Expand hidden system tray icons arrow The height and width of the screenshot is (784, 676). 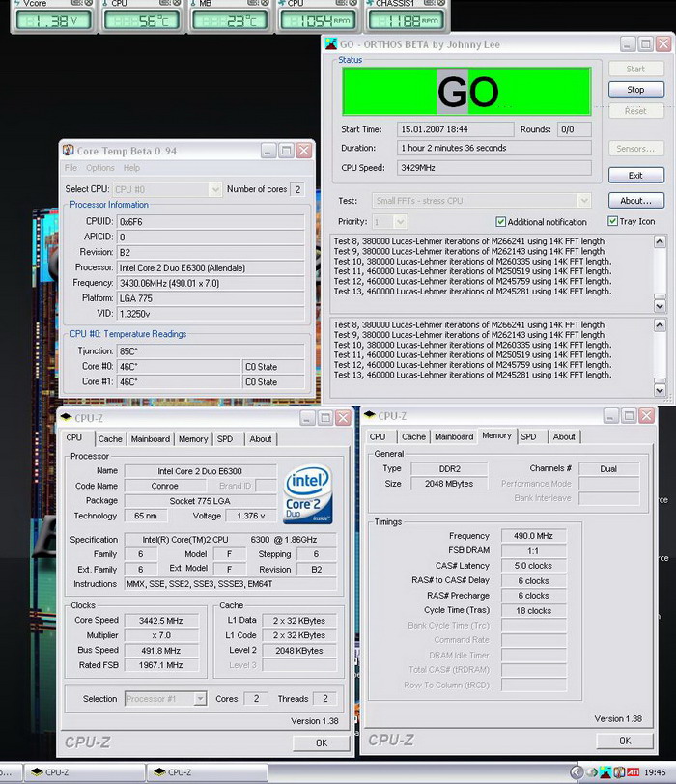pos(577,772)
